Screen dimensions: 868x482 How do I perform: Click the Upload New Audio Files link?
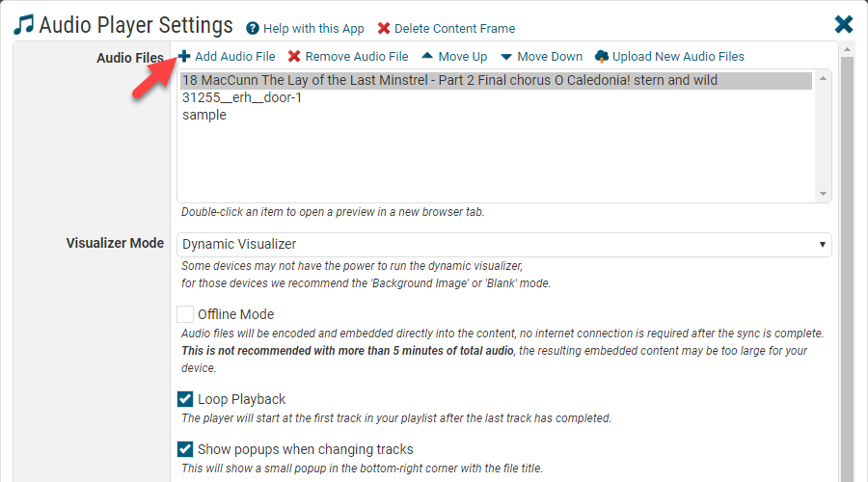[x=678, y=56]
